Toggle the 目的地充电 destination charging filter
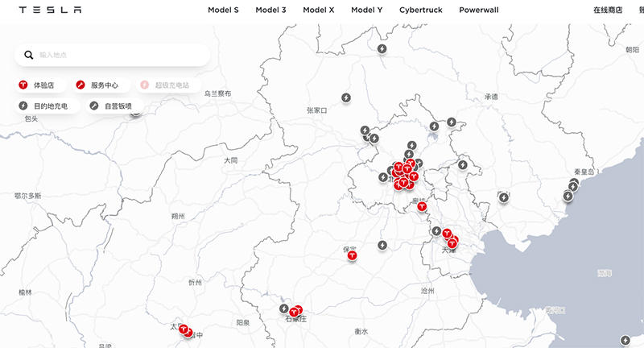644x348 pixels. [x=48, y=106]
